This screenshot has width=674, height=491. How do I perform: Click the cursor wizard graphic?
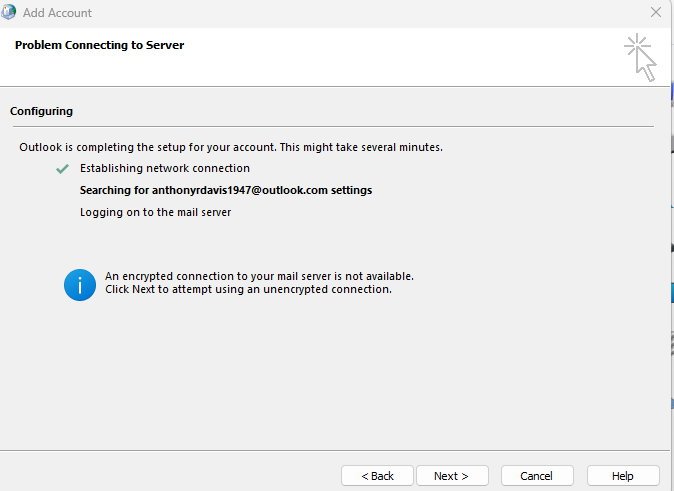coord(640,57)
